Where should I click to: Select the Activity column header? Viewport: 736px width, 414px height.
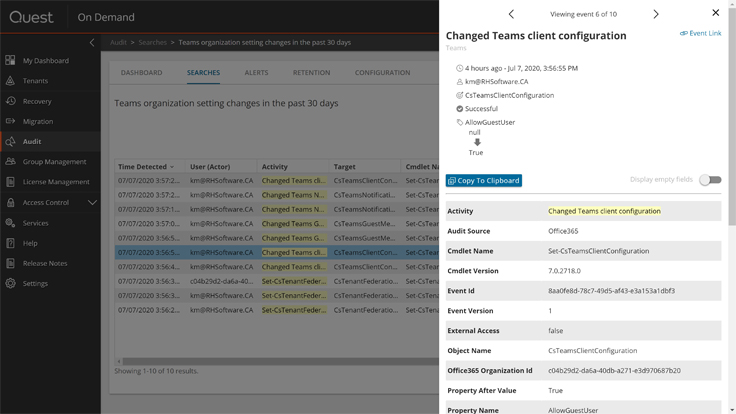point(275,167)
